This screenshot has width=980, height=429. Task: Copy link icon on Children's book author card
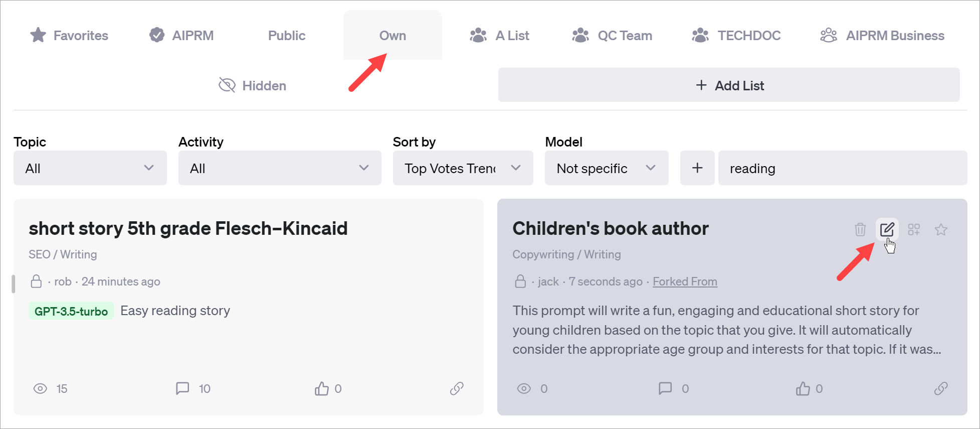pyautogui.click(x=940, y=388)
